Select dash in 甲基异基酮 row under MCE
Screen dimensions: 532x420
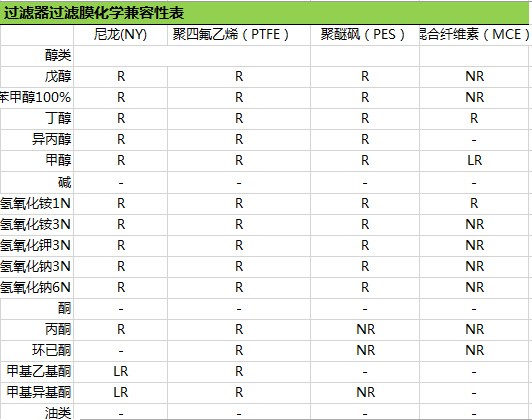pos(474,393)
